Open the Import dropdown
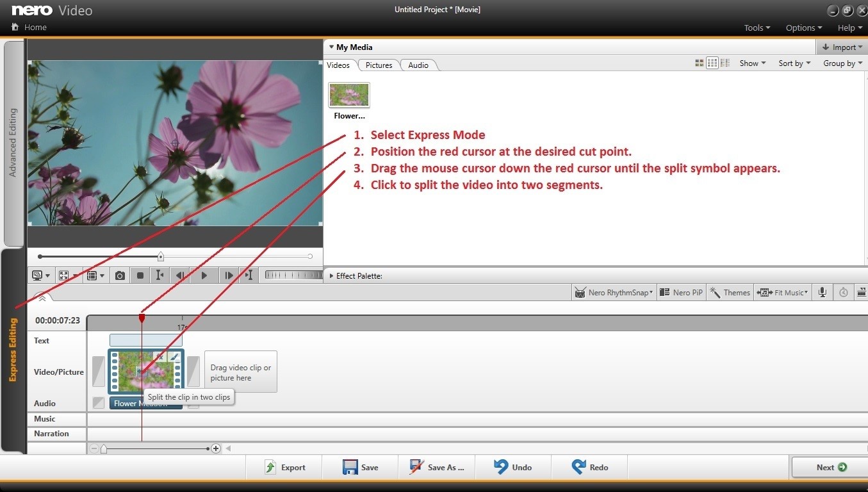 point(842,47)
